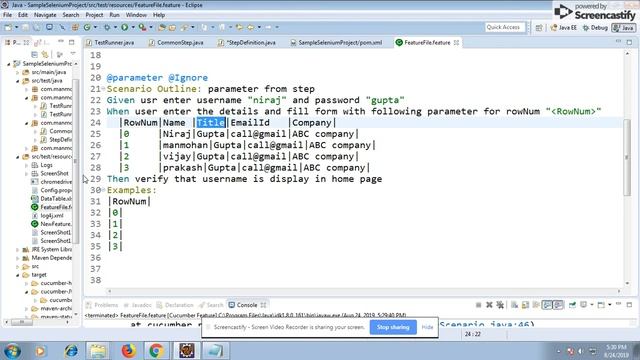The image size is (640, 360).
Task: Open Display Selected Console dropdown arrow
Action: (x=592, y=305)
